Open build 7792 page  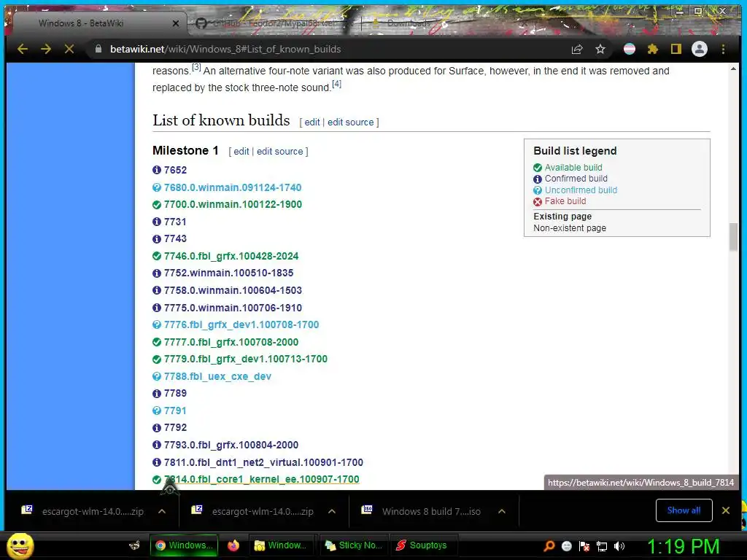tap(175, 427)
